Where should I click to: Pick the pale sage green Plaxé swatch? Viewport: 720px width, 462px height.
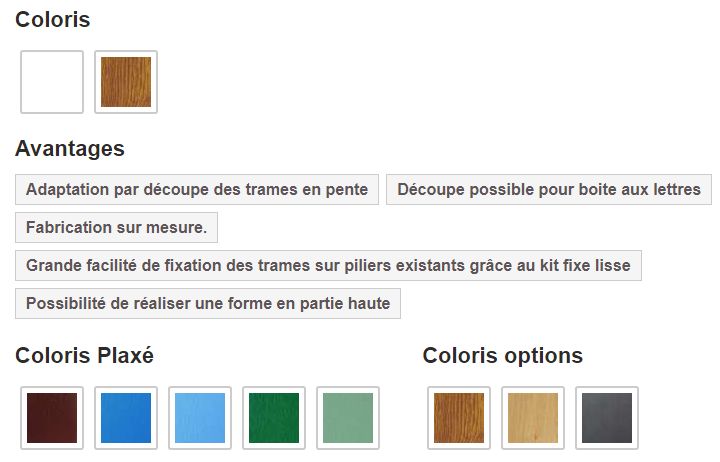(x=348, y=418)
